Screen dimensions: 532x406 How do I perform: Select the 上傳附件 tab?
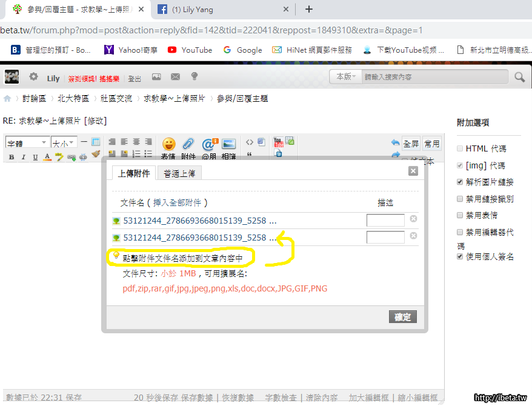pyautogui.click(x=134, y=173)
